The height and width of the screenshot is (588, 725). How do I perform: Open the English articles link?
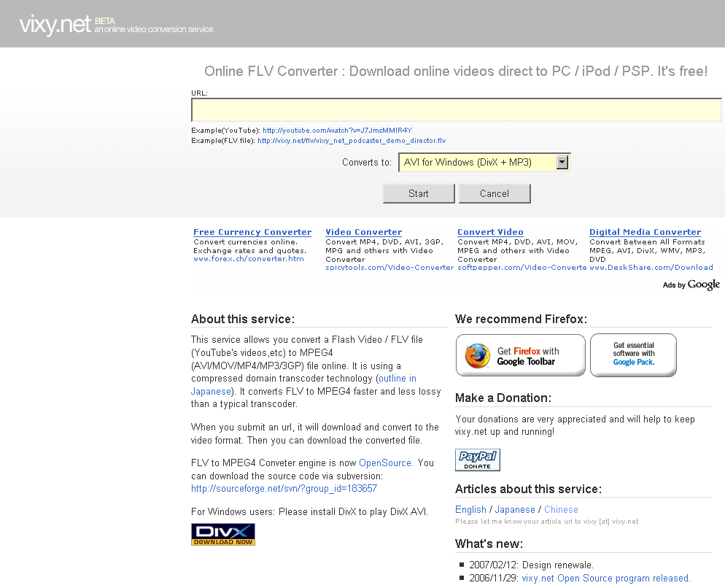click(x=470, y=509)
